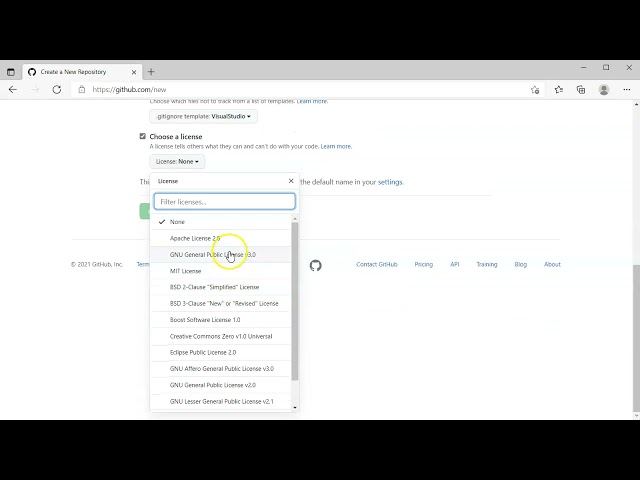
Task: Select Creative Commons Zero v1.0 Universal
Action: tap(220, 336)
